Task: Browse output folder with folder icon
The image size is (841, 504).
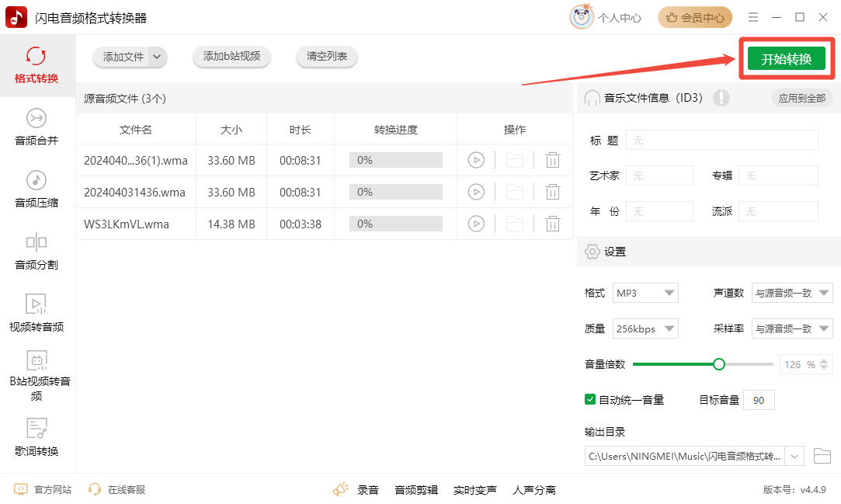Action: 822,457
